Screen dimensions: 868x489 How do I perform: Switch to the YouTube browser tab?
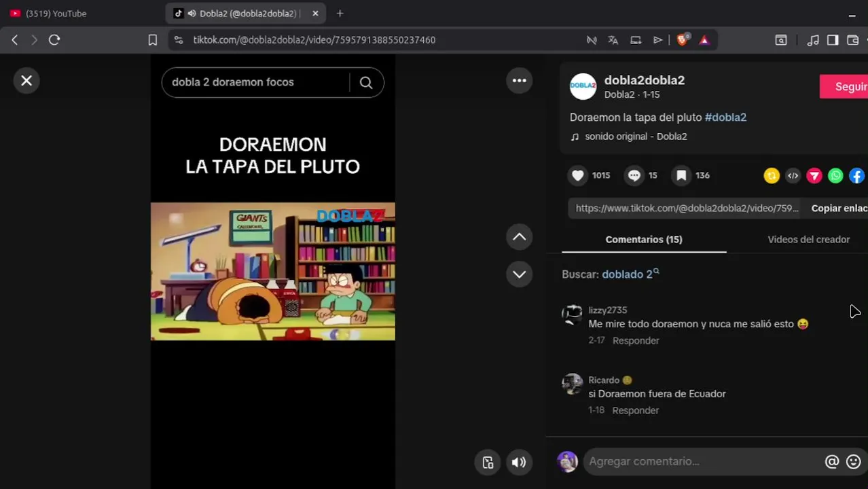click(82, 14)
